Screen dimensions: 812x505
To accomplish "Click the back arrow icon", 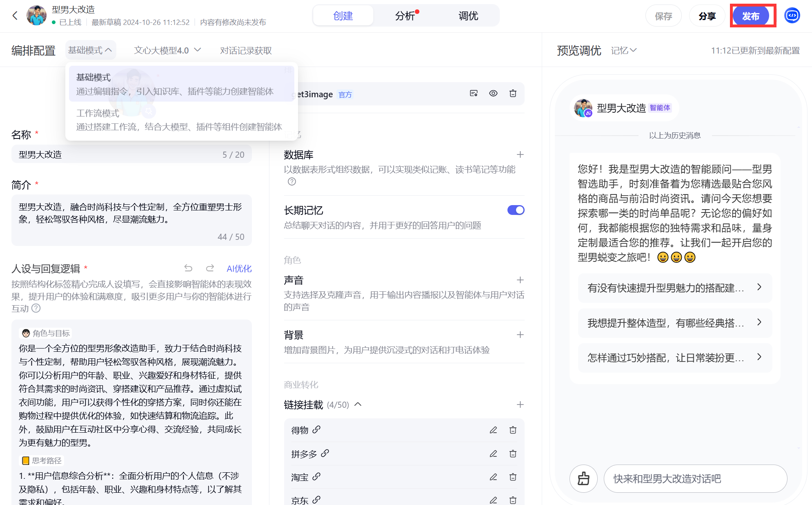I will [x=15, y=16].
